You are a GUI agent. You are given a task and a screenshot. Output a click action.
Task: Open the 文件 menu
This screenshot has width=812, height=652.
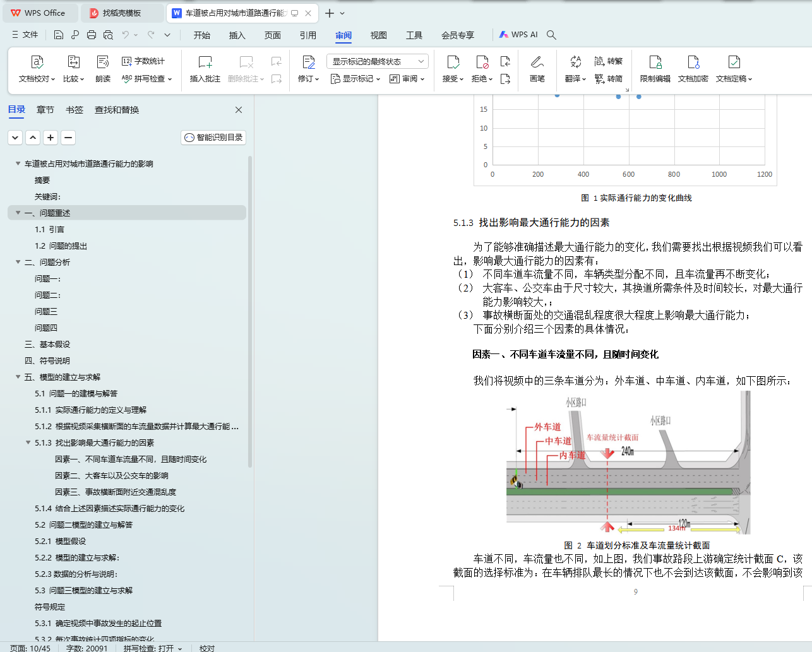coord(25,35)
